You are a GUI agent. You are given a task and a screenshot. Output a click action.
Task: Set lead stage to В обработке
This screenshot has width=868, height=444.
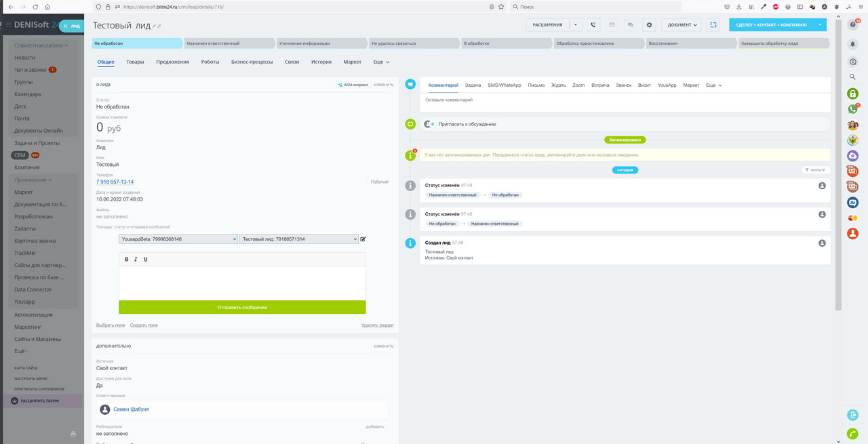pos(505,43)
